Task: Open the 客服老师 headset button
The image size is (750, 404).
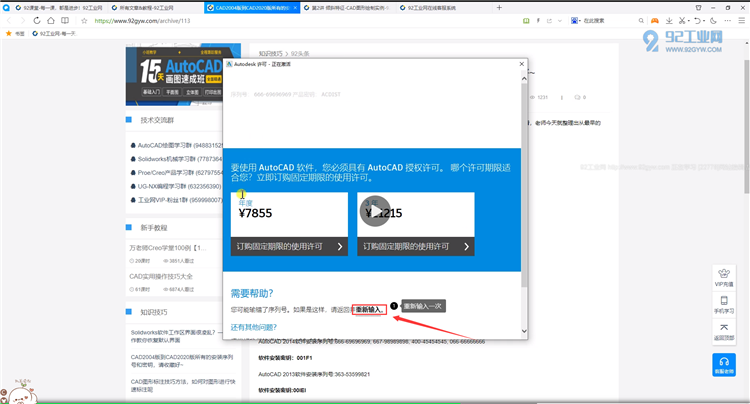Action: (x=724, y=365)
